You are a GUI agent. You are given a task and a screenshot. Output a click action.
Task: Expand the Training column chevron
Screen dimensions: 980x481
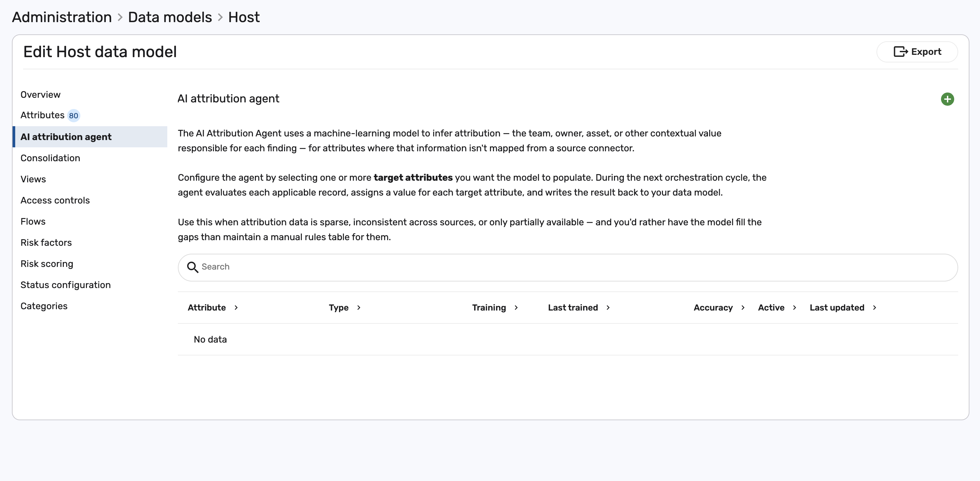pos(516,308)
